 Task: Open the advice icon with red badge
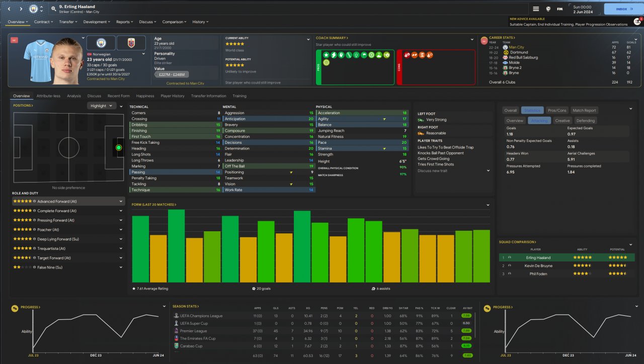click(637, 21)
